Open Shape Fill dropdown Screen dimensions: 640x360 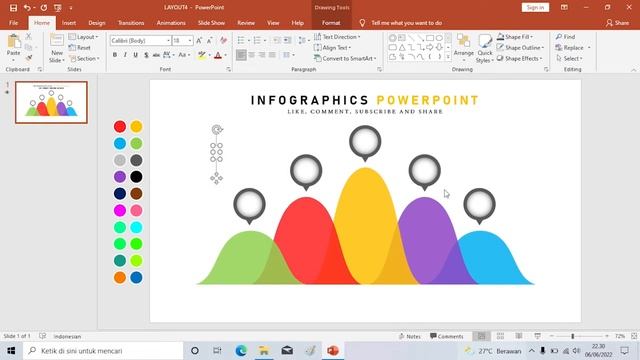coord(515,37)
